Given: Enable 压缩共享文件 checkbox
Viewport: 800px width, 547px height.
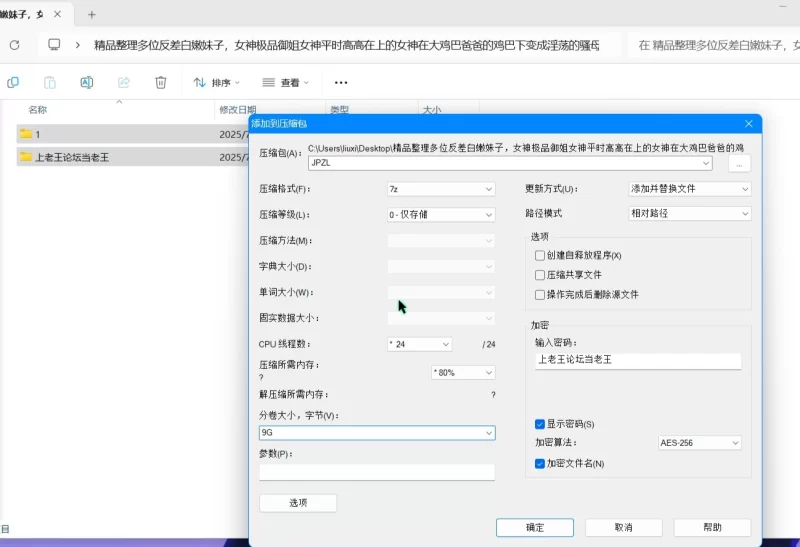Looking at the screenshot, I should 540,275.
